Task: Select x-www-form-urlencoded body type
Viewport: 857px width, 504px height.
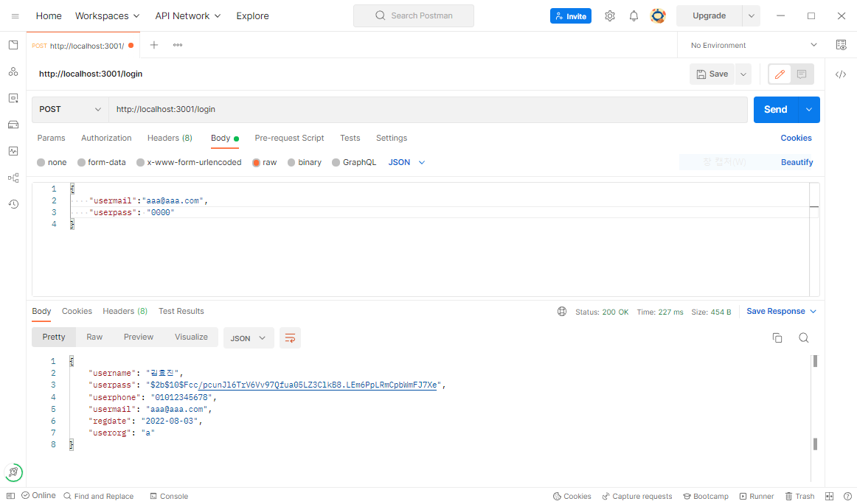Action: (189, 162)
